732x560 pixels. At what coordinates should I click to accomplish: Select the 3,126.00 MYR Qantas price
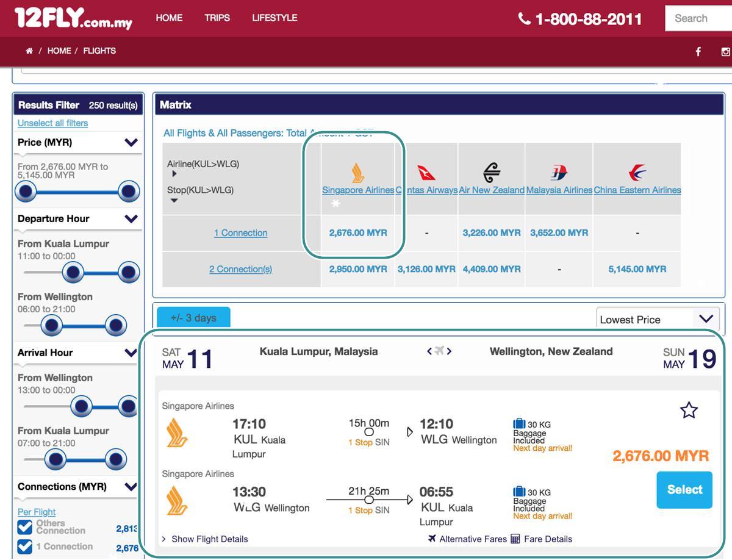tap(426, 269)
